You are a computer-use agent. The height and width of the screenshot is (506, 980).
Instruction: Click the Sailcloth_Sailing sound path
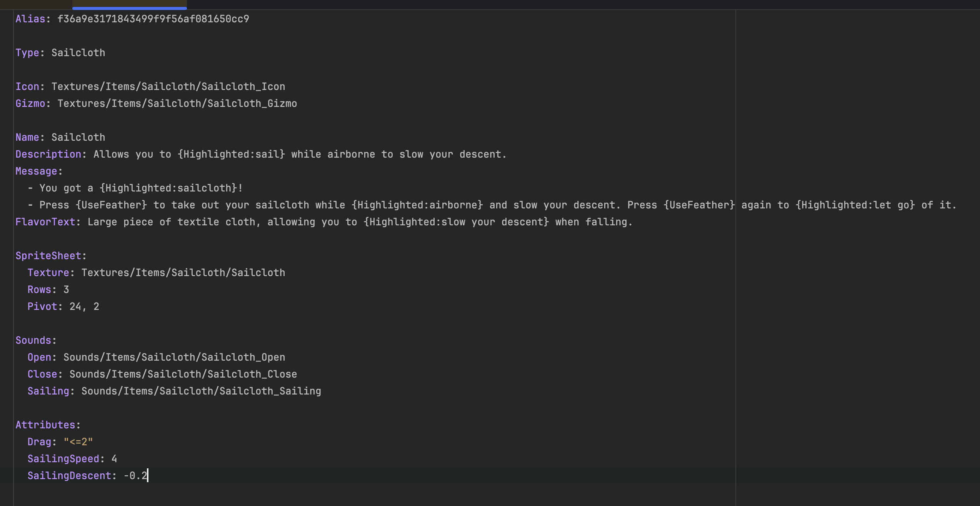pyautogui.click(x=201, y=391)
